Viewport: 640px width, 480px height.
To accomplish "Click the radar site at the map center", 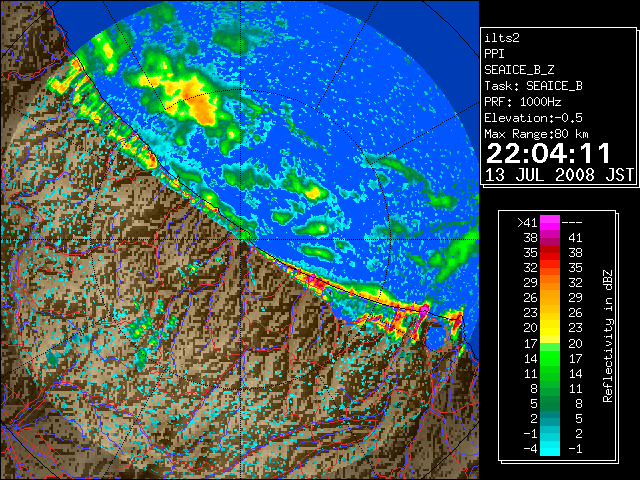I will click(x=242, y=240).
